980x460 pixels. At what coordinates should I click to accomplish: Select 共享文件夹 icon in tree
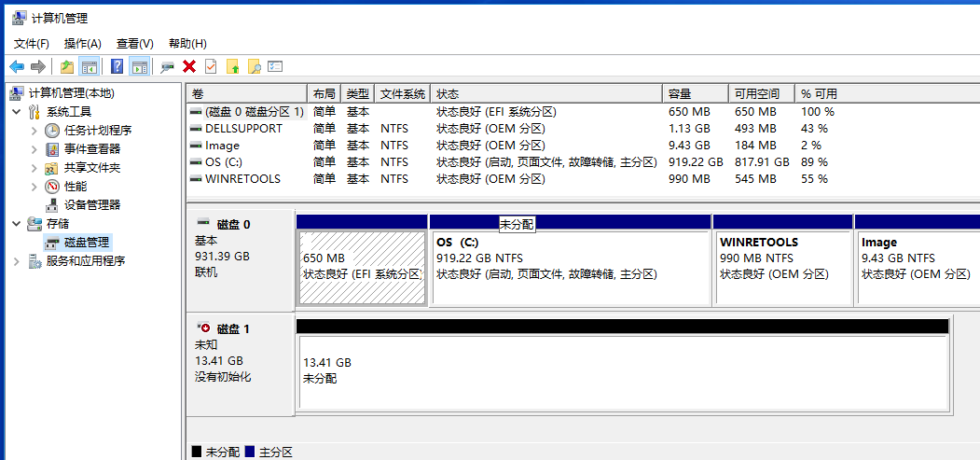pos(52,168)
